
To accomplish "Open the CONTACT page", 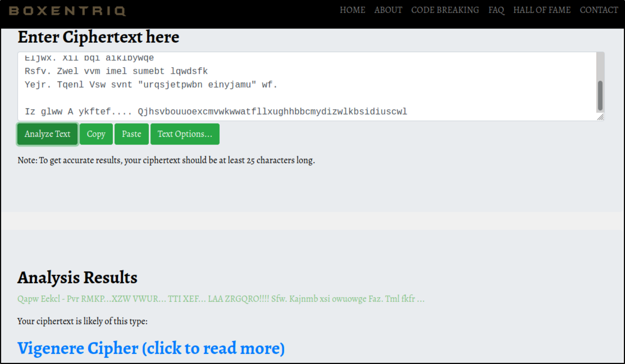I will tap(599, 10).
